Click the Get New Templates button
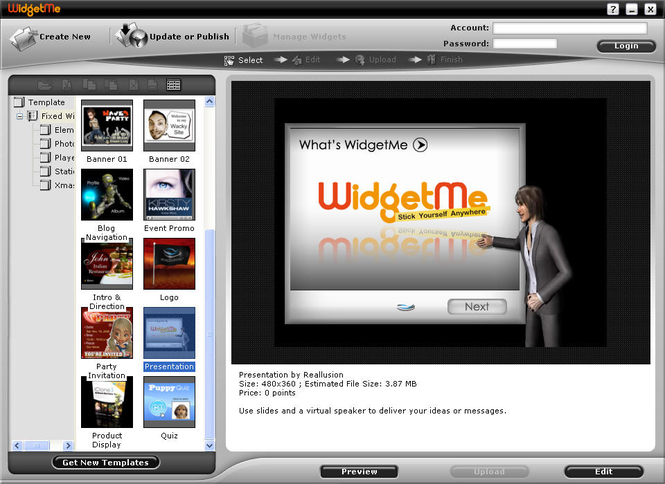 tap(106, 462)
